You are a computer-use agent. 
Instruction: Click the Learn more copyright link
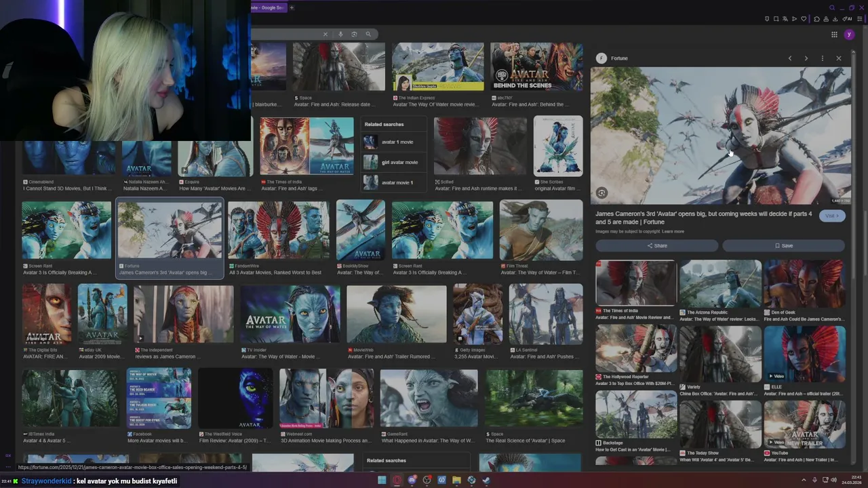point(673,231)
